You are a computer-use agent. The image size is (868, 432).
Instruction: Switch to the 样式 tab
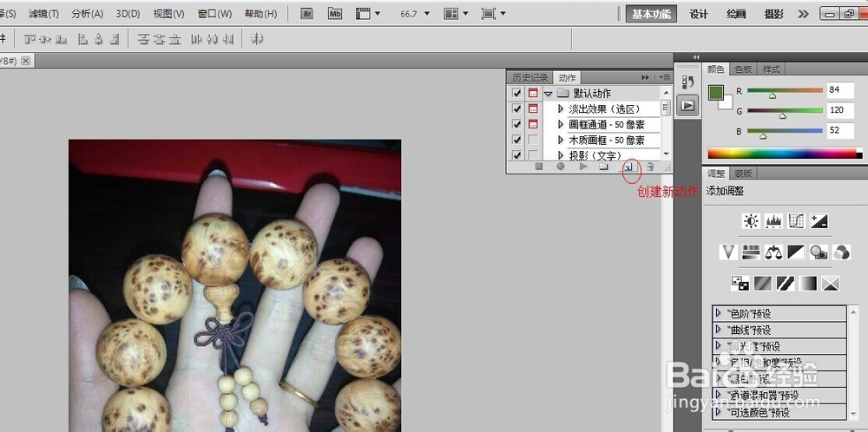[771, 69]
